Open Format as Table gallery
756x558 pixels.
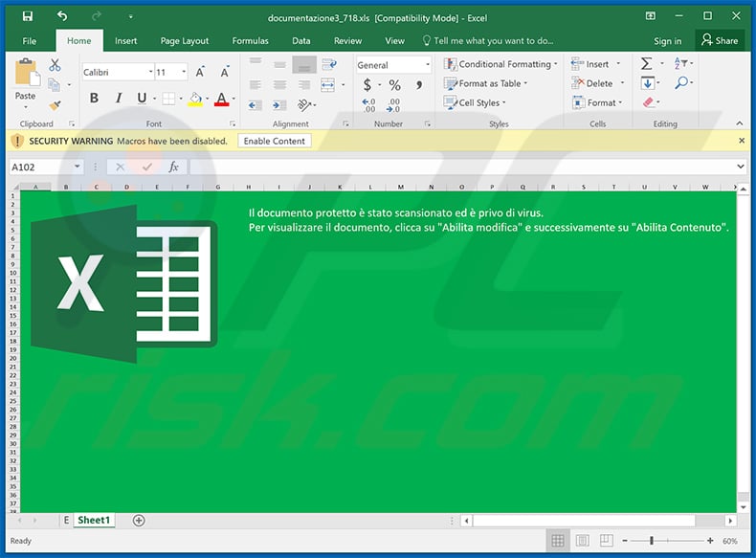[485, 83]
